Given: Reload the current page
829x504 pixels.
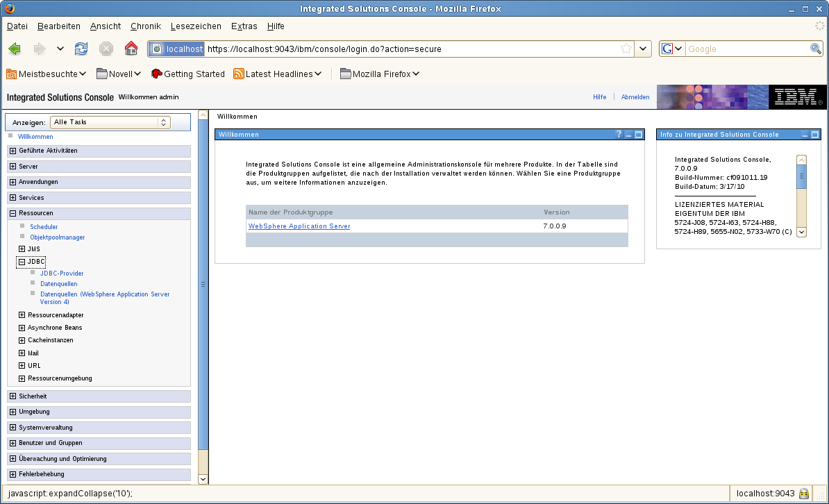Looking at the screenshot, I should (x=81, y=49).
